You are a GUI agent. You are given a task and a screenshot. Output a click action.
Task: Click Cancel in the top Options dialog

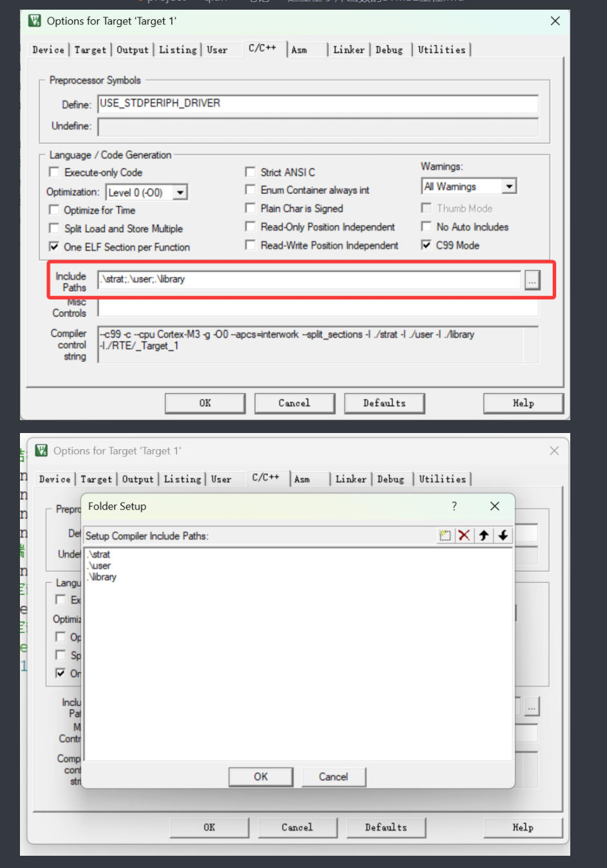[294, 403]
